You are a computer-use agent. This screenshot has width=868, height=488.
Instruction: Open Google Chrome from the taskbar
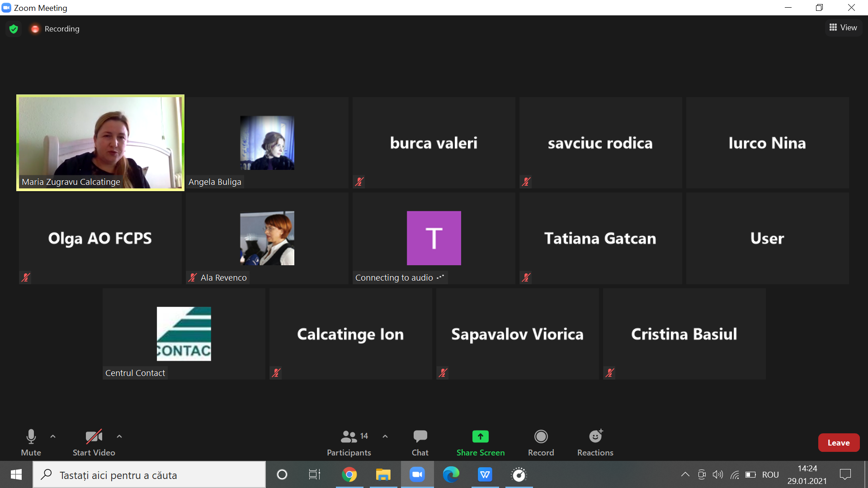coord(349,474)
